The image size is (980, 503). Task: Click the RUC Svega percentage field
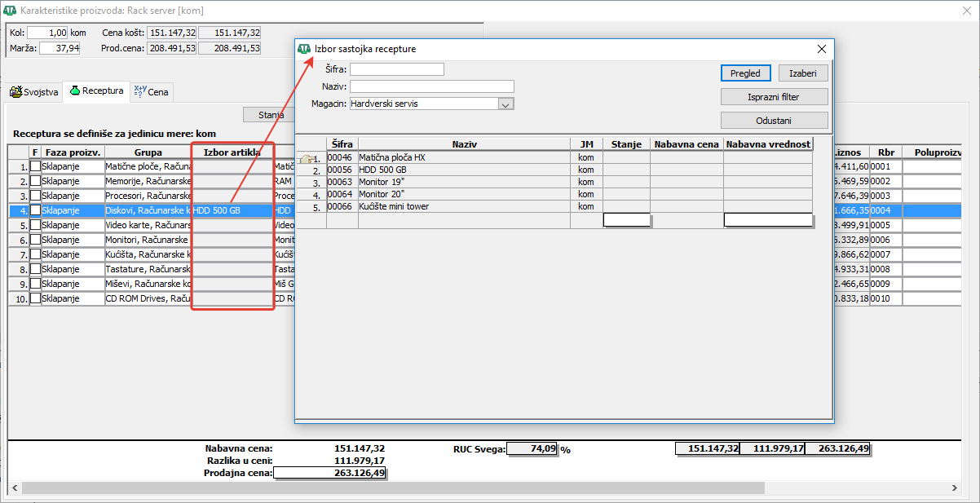(x=532, y=448)
